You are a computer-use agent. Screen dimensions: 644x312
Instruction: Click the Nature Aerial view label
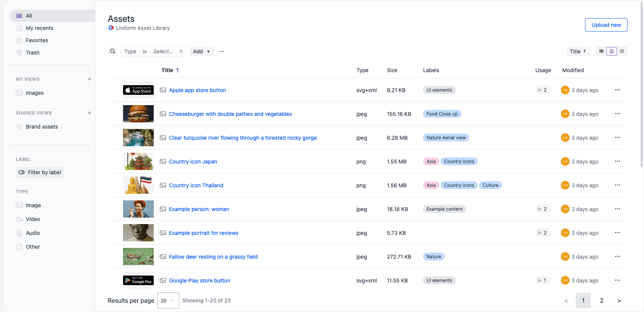coord(446,138)
